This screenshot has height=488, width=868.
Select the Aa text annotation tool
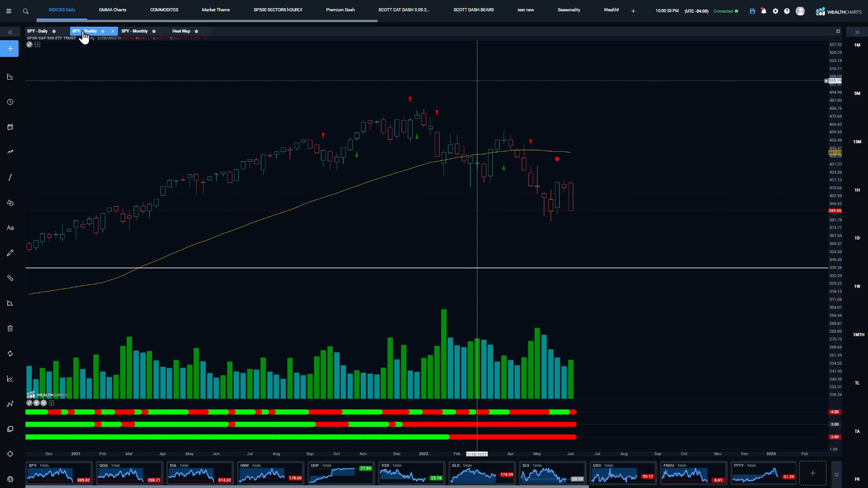[x=10, y=228]
